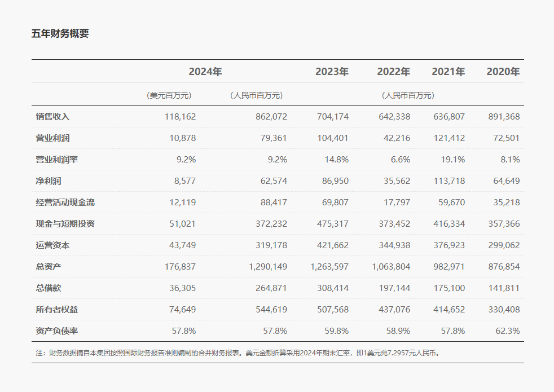Click the 所有者权益 row label
This screenshot has width=554, height=392.
pos(57,310)
